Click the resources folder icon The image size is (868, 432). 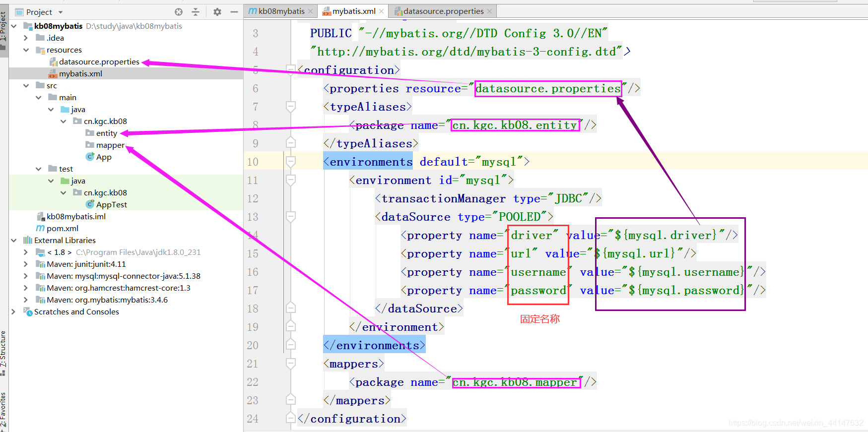(40, 50)
